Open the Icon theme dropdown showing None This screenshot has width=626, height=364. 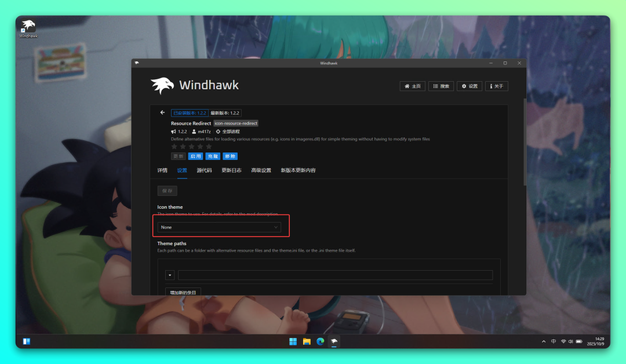pyautogui.click(x=220, y=227)
